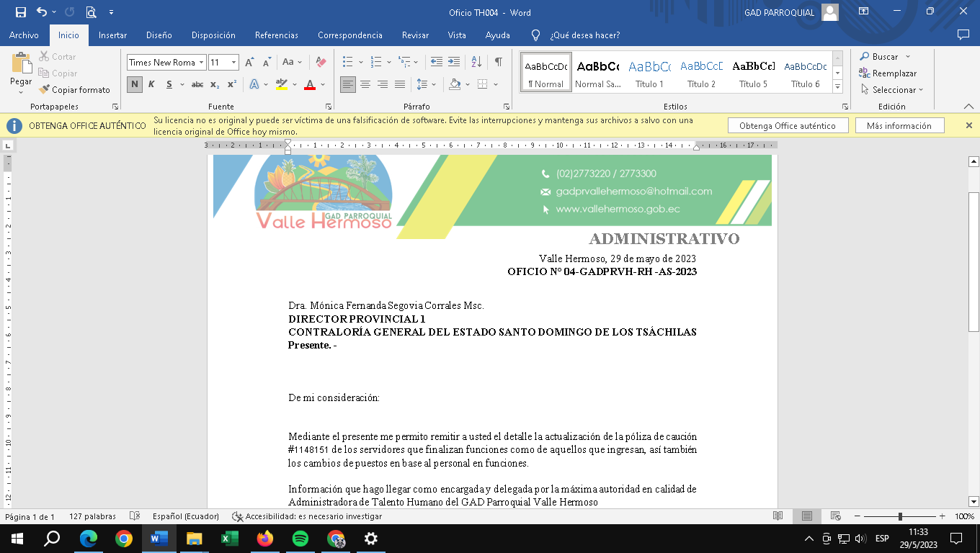
Task: Click the bulleted list icon
Action: 348,62
